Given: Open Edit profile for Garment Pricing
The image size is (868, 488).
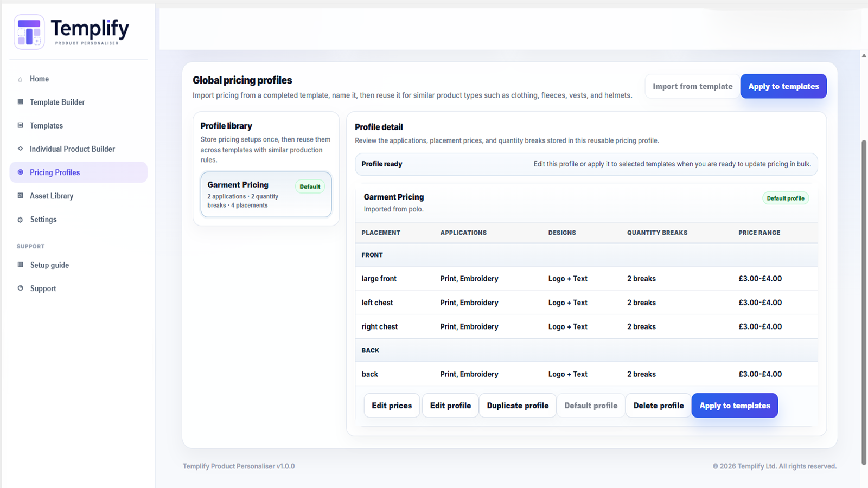Looking at the screenshot, I should point(450,406).
